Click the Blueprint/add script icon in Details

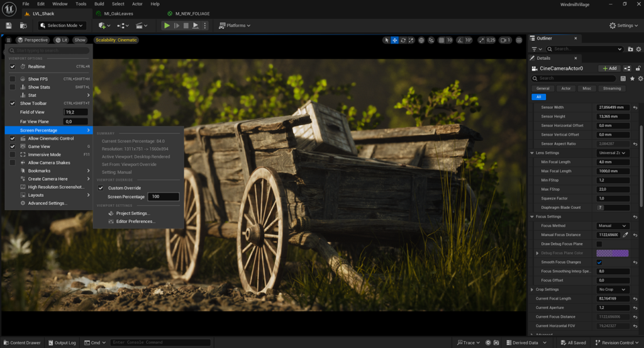click(627, 69)
